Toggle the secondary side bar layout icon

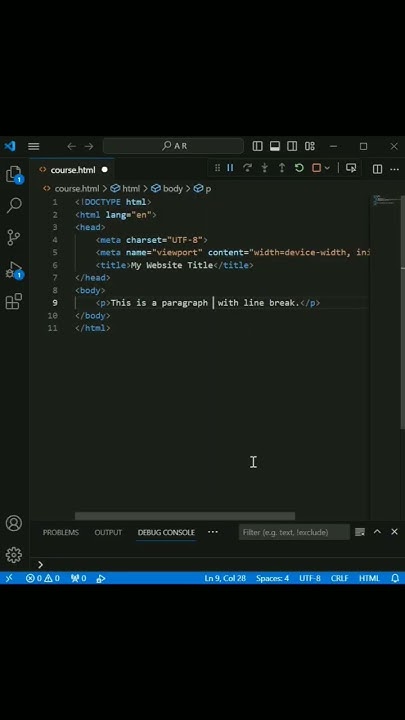[292, 146]
